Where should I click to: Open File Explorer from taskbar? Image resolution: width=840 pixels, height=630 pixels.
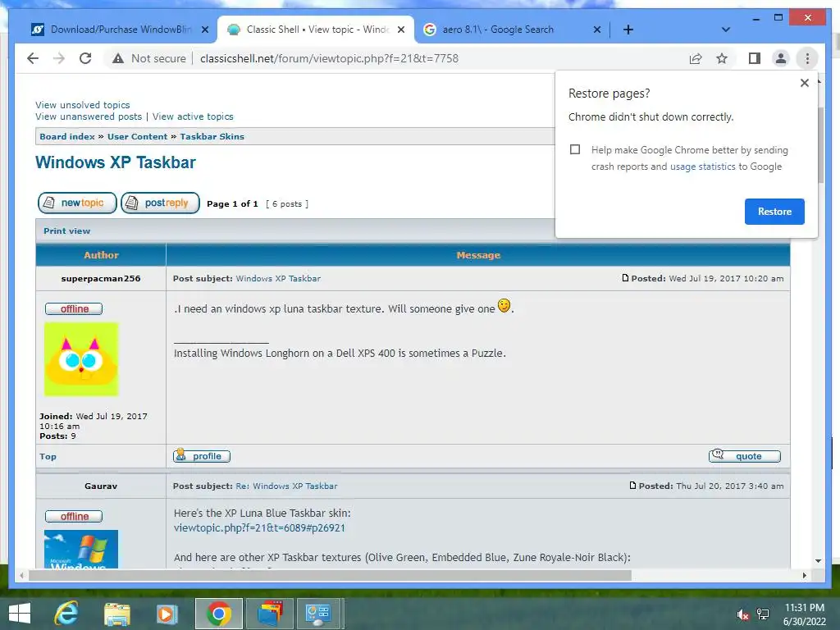point(117,614)
